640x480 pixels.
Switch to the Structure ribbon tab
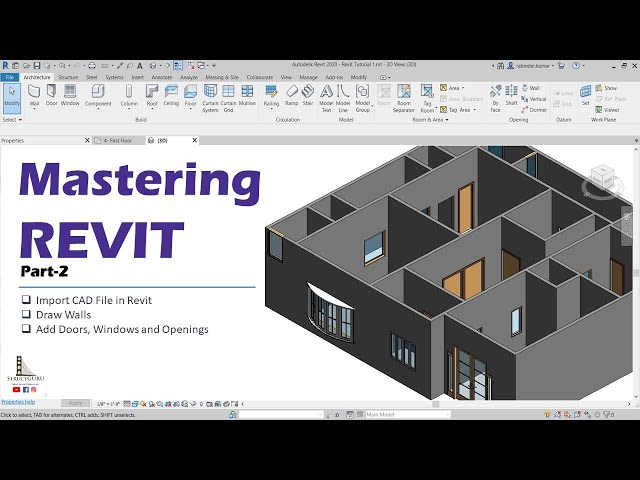tap(68, 77)
